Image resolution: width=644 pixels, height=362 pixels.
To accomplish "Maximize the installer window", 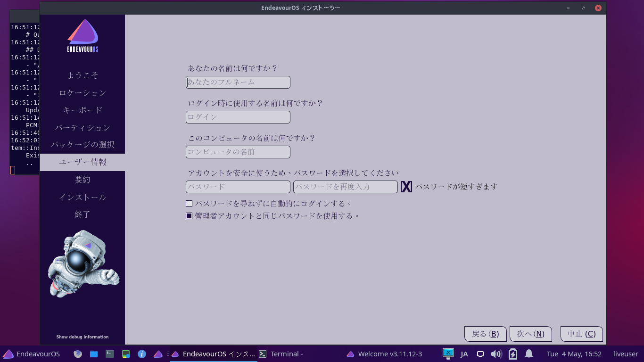I will [583, 8].
